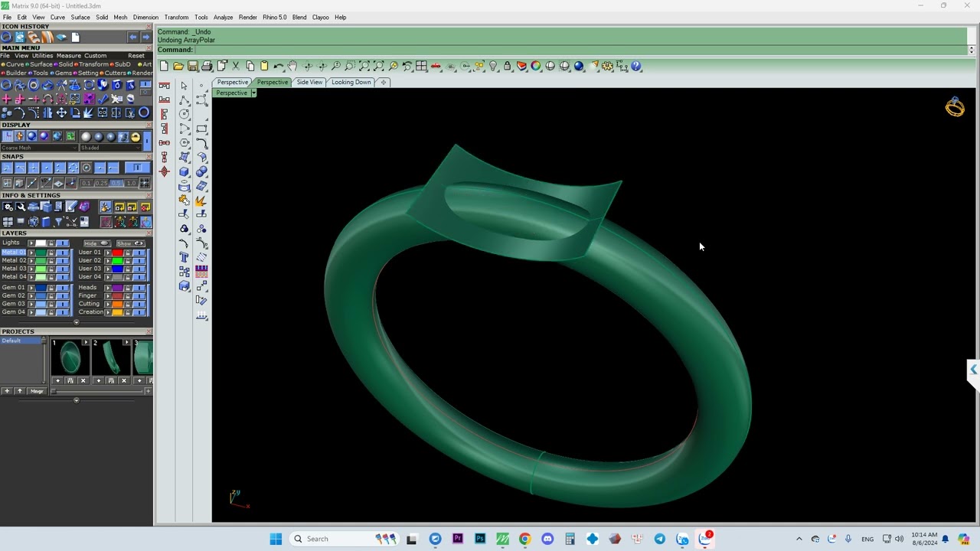Select the circle tool in side toolbar

tap(184, 114)
